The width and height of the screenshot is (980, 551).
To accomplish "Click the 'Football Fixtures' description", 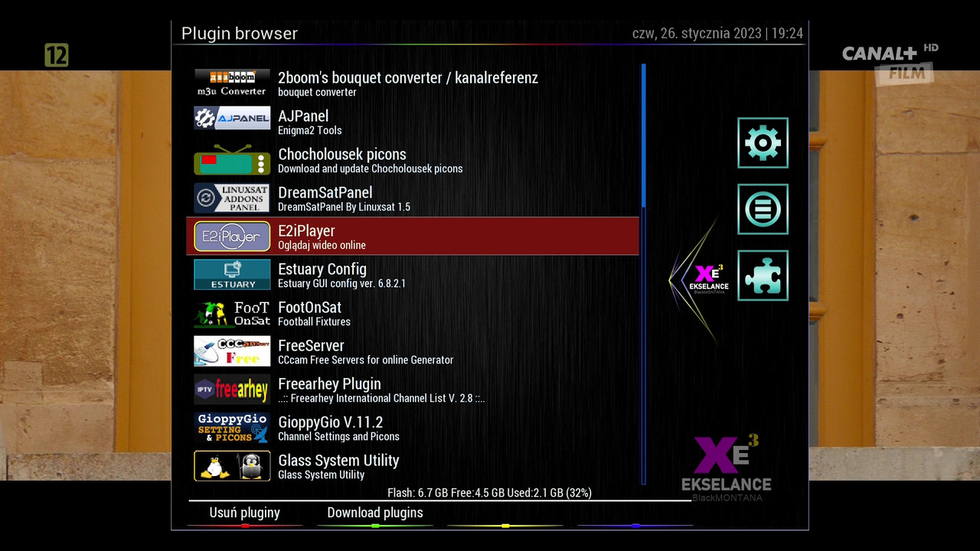I will (x=314, y=321).
